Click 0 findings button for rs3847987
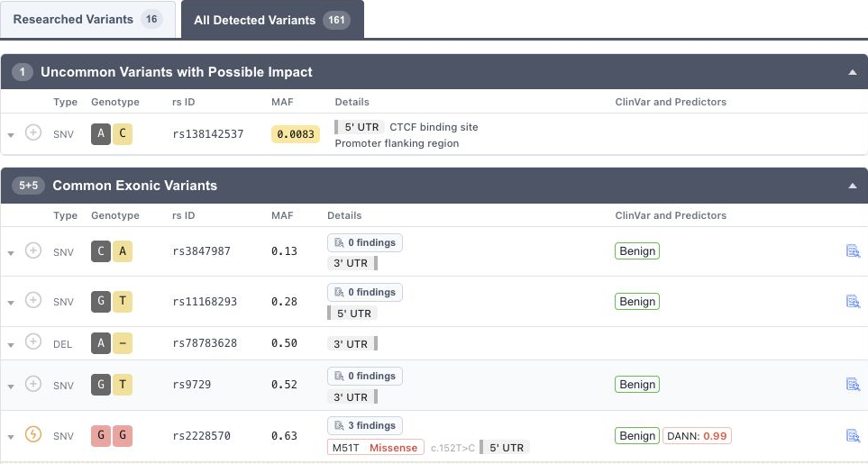This screenshot has width=868, height=464. click(x=365, y=242)
